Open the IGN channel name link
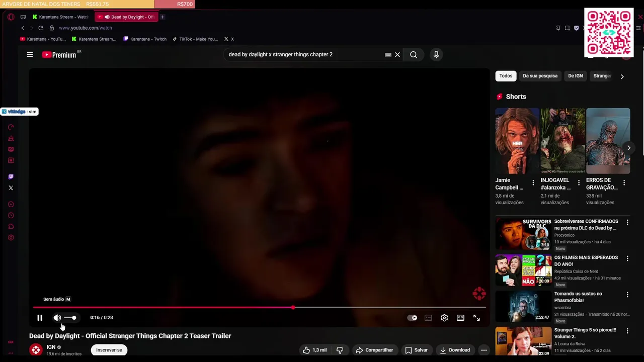 point(51,347)
